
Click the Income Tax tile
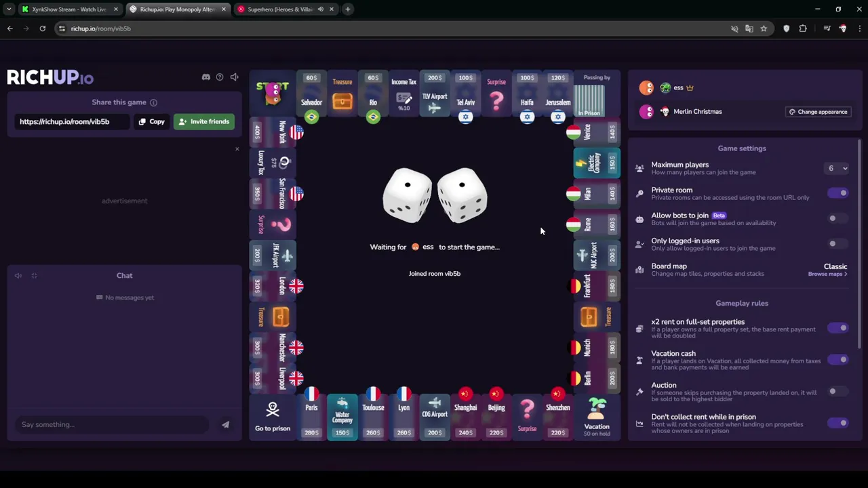403,94
